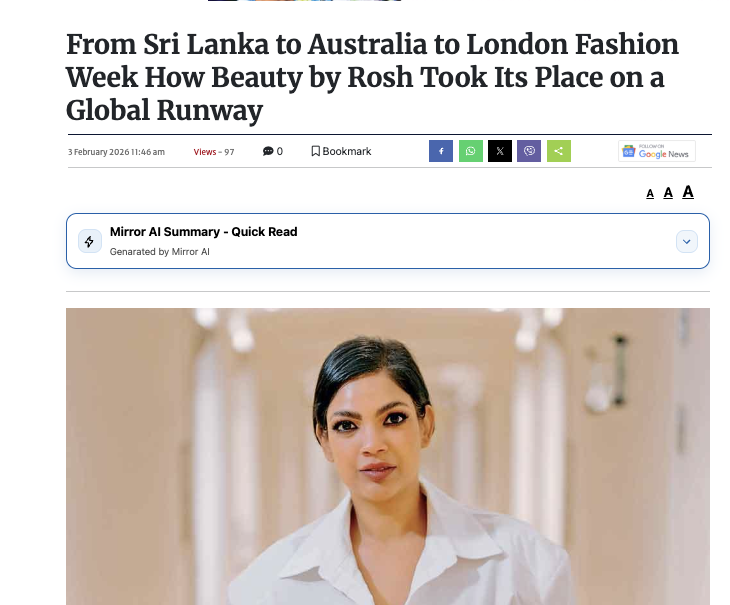This screenshot has width=730, height=605.
Task: Open the article's main photo
Action: (388, 456)
